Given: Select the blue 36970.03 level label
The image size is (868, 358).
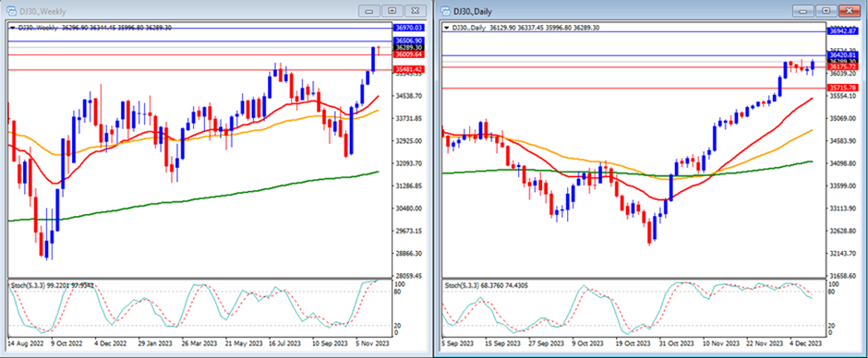Looking at the screenshot, I should point(408,28).
